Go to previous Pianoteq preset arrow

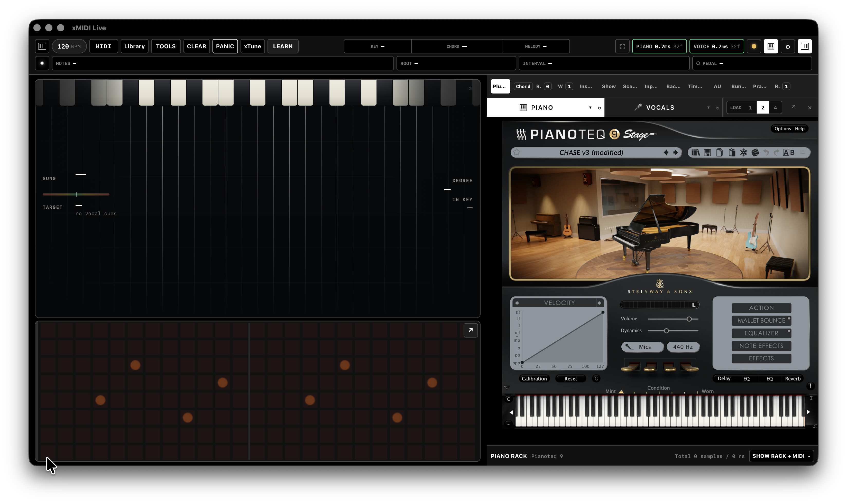tap(666, 153)
